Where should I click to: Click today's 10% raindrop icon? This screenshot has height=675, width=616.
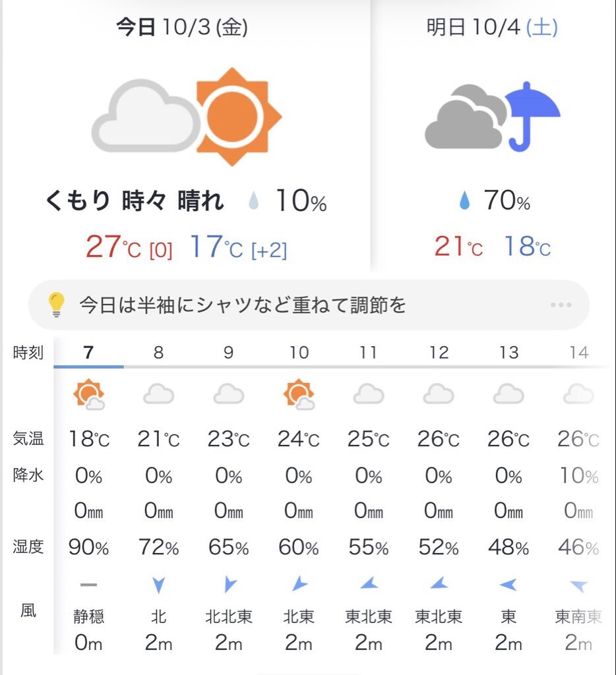point(254,201)
